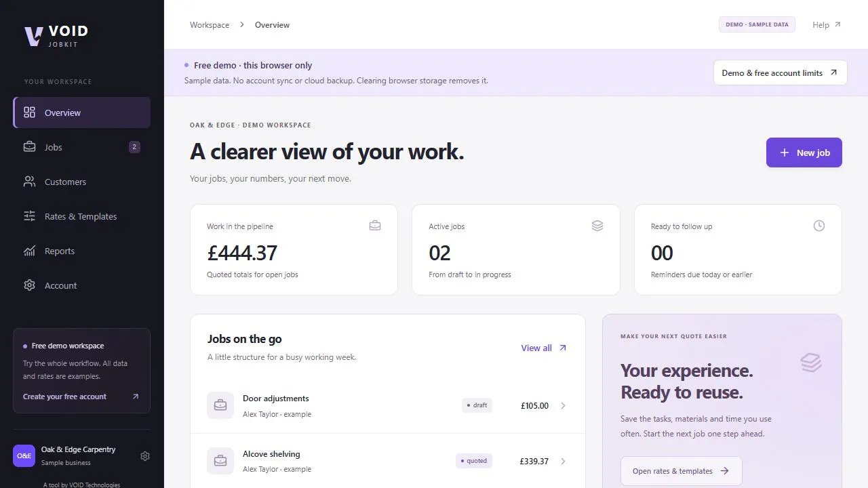Expand the Alcove shelving row chevron
The width and height of the screenshot is (868, 488).
pos(563,462)
